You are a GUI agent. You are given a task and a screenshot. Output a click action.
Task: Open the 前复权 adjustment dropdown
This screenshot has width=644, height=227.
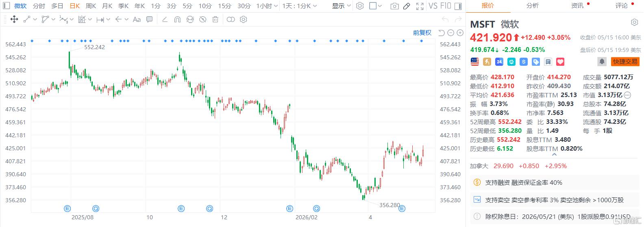pos(422,32)
